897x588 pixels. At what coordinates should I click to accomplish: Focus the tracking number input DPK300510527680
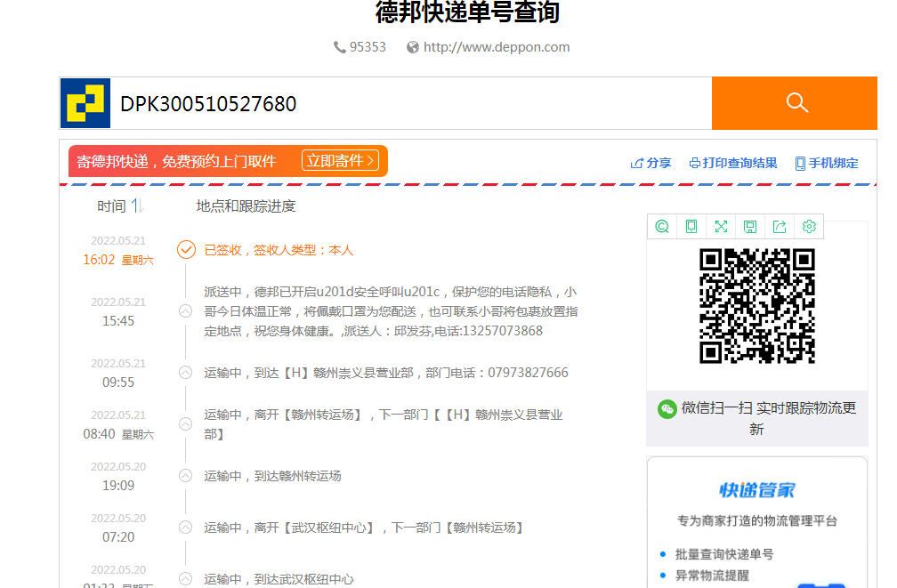coord(411,103)
